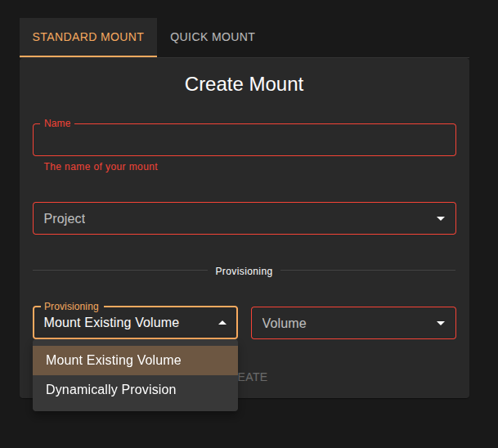Click the 'Project' placeholder text

click(65, 219)
